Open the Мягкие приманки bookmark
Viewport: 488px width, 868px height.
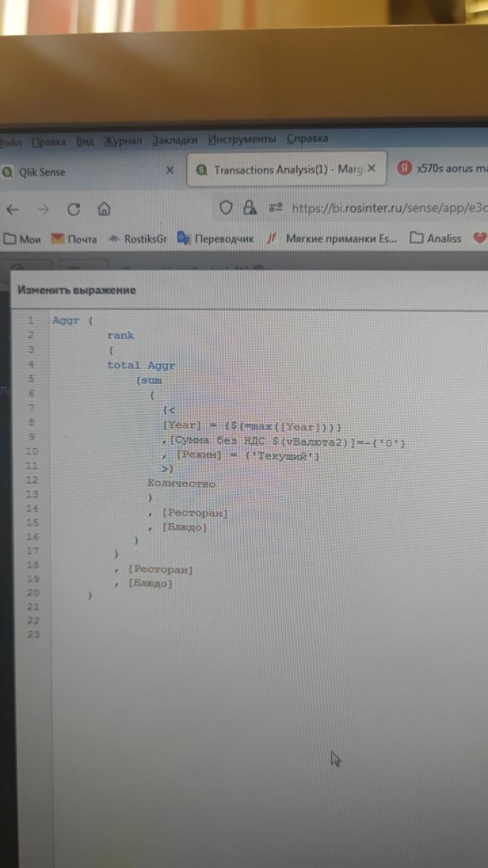pyautogui.click(x=333, y=238)
